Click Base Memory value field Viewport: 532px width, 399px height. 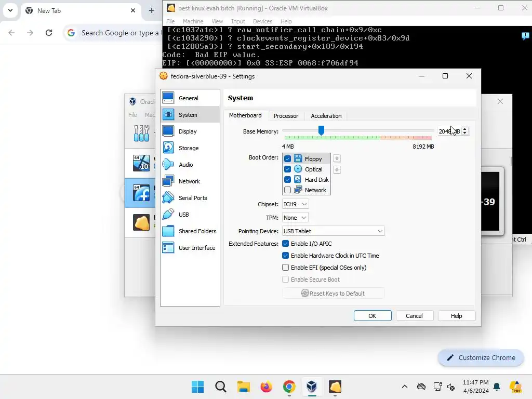point(449,131)
